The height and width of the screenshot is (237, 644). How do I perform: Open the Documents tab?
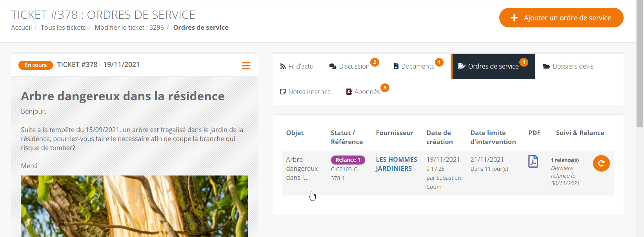[417, 67]
